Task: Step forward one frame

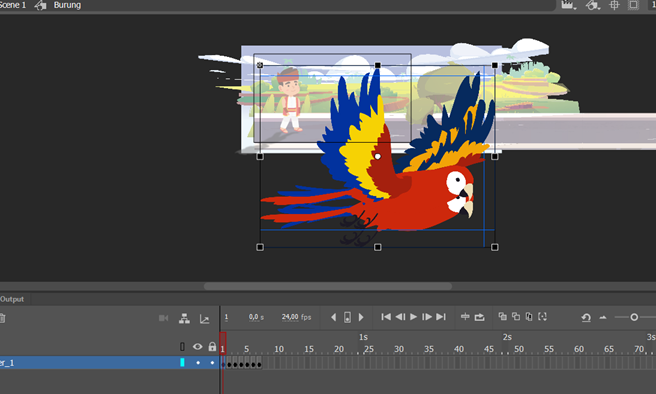Action: click(427, 317)
